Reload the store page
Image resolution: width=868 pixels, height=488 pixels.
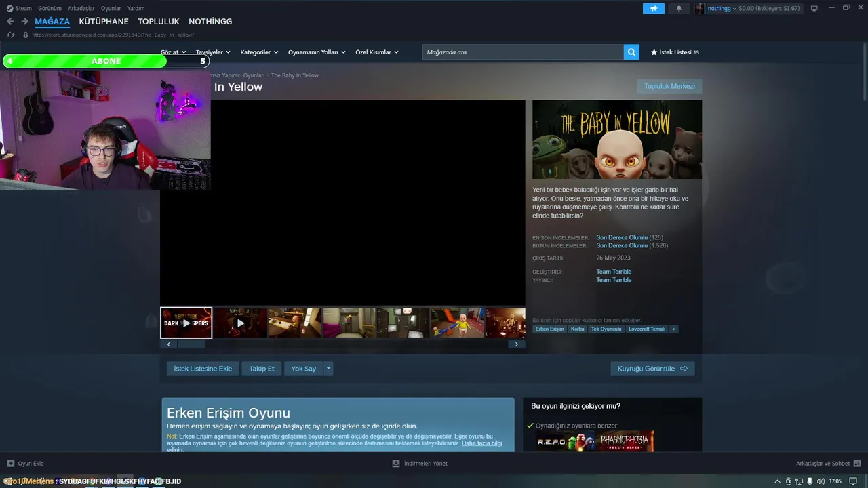10,35
